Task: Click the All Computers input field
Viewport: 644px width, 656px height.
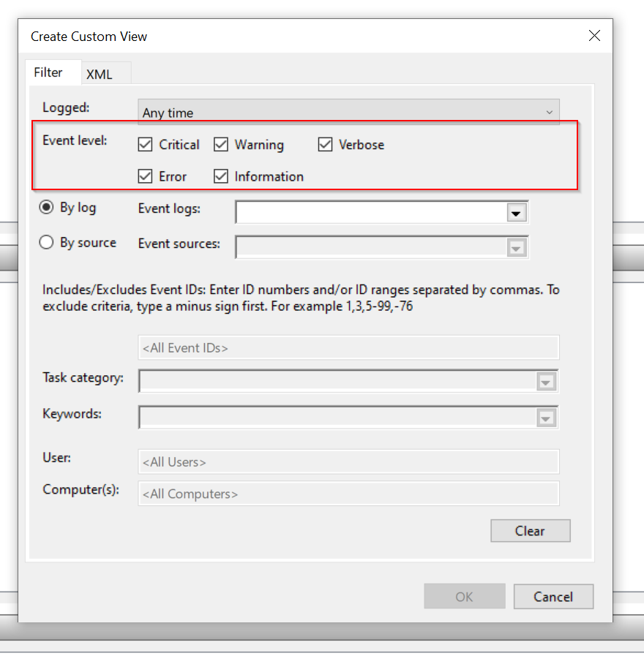Action: [348, 493]
